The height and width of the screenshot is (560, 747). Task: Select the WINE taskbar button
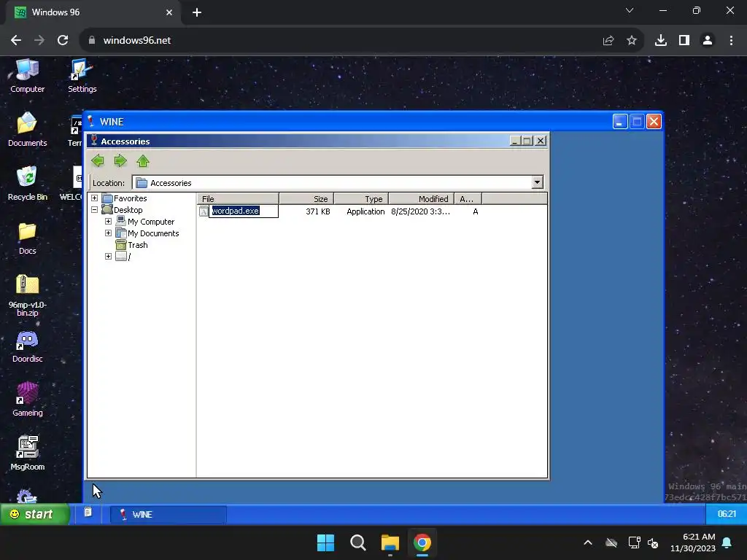(169, 514)
